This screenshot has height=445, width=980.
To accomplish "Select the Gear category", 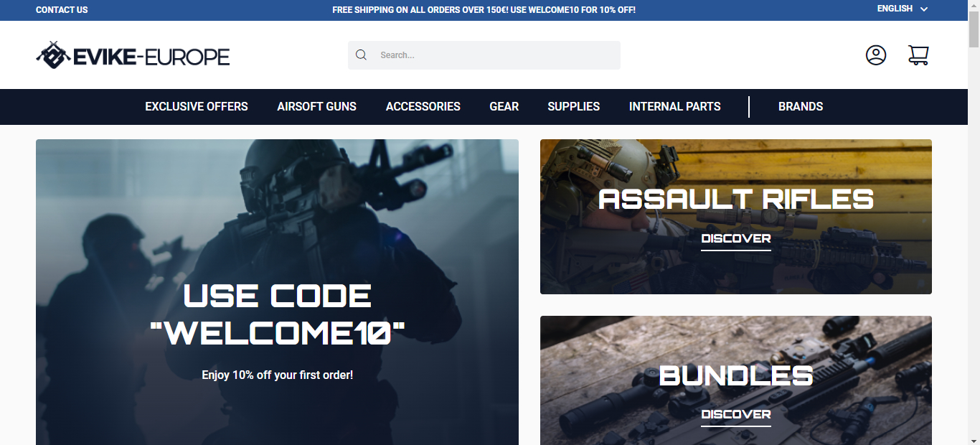I will [x=504, y=106].
